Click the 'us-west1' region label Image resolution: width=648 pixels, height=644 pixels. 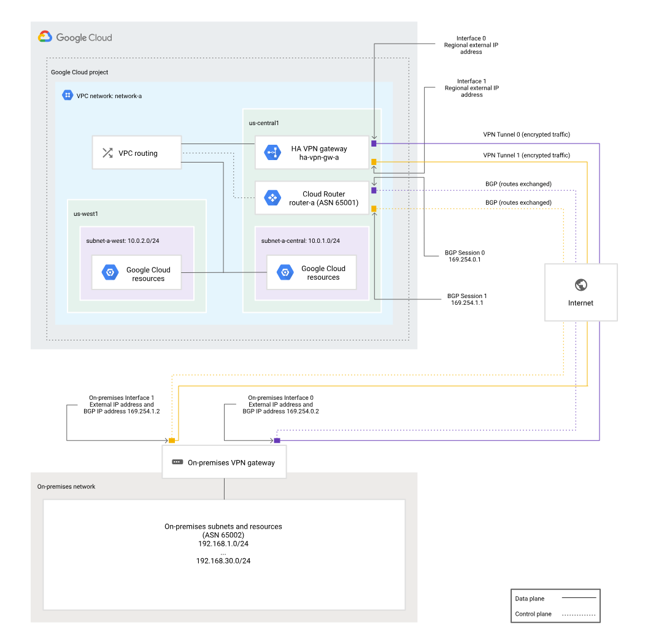[x=85, y=214]
